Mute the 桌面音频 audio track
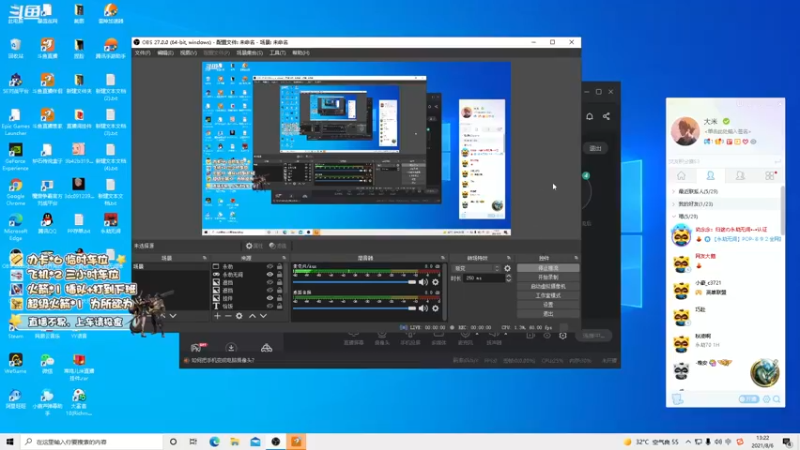 [x=423, y=308]
